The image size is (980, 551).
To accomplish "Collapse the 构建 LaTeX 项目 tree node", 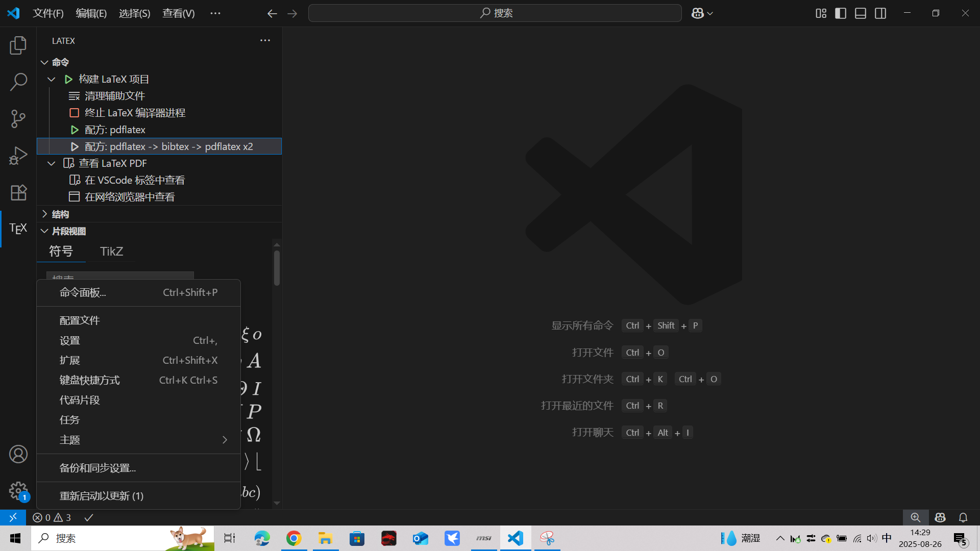I will coord(52,79).
